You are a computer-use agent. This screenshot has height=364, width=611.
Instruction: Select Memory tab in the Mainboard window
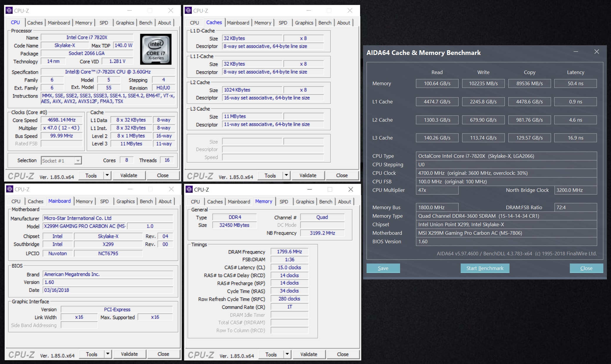pyautogui.click(x=84, y=201)
